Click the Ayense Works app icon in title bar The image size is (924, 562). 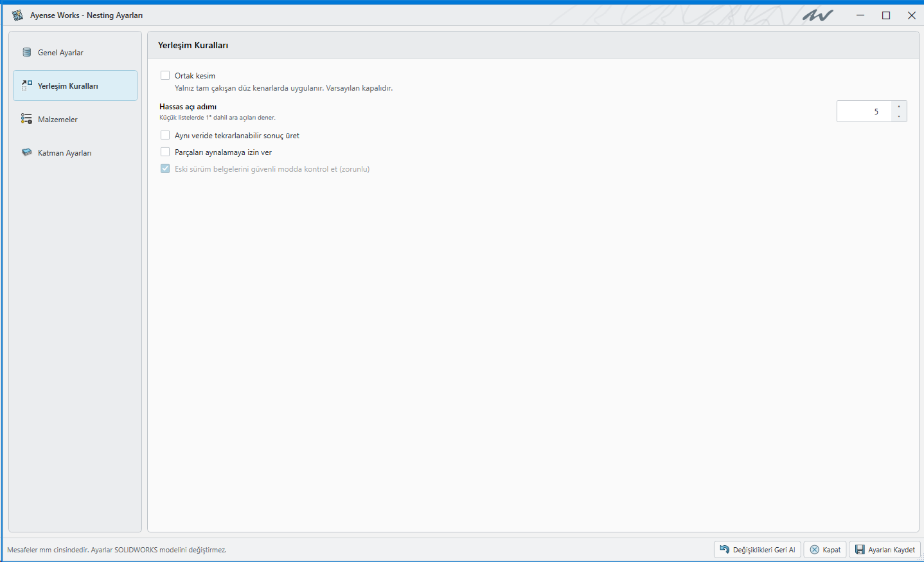17,15
